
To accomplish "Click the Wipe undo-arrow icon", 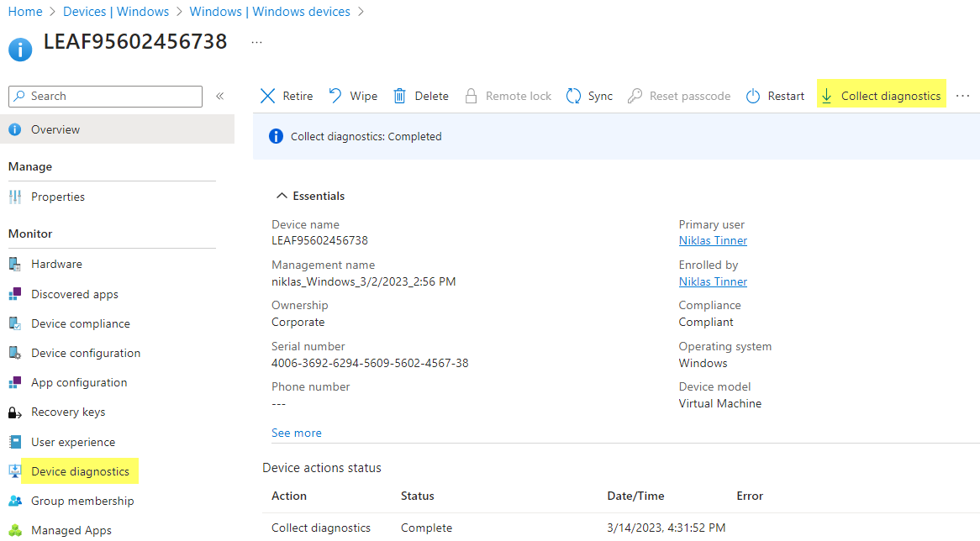I will point(335,96).
